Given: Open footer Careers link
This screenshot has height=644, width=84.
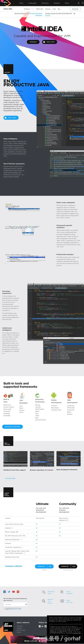Looking at the screenshot, I should click(x=19, y=632).
